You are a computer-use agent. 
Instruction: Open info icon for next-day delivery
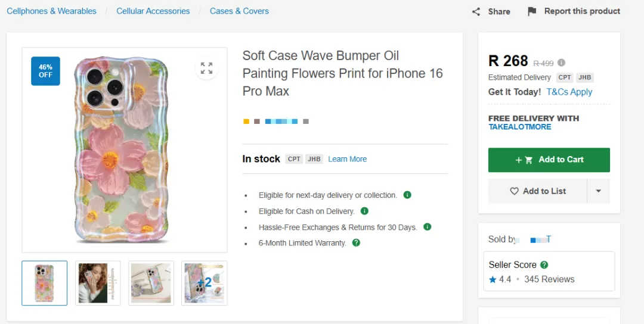pyautogui.click(x=407, y=195)
